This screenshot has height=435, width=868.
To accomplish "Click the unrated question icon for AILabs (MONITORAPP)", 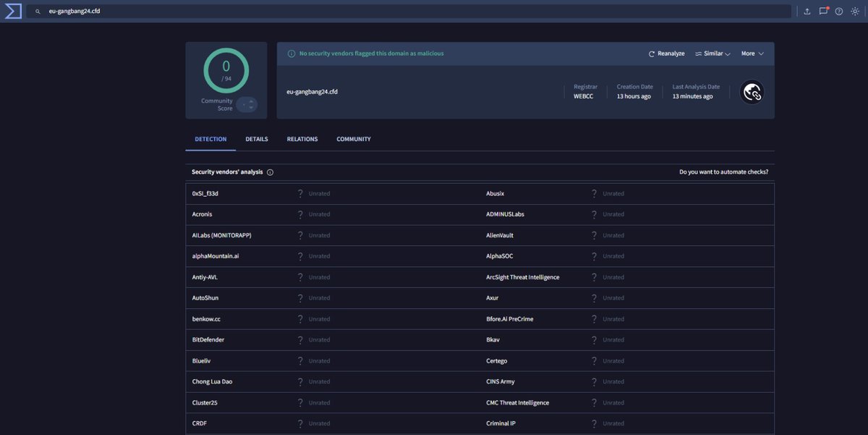I will pyautogui.click(x=300, y=235).
